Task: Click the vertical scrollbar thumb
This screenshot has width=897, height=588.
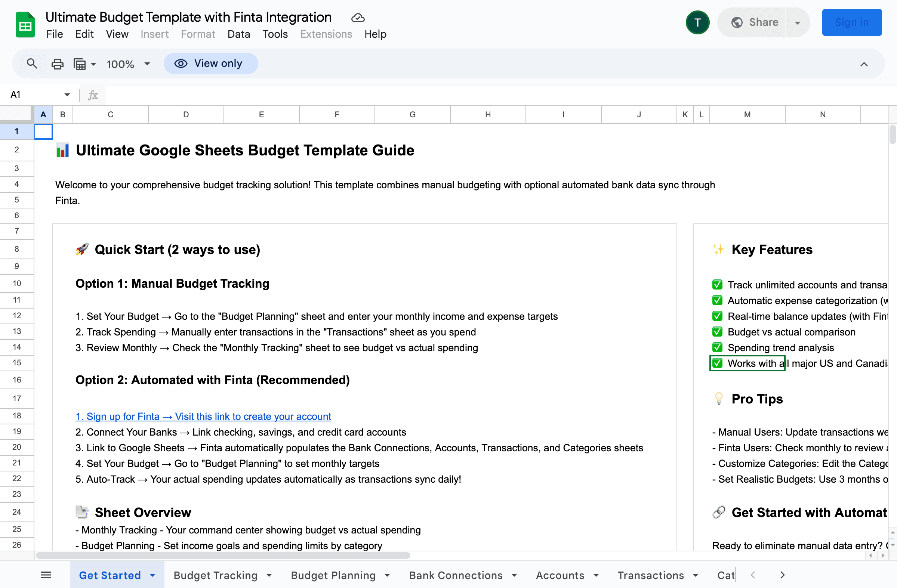Action: click(893, 135)
